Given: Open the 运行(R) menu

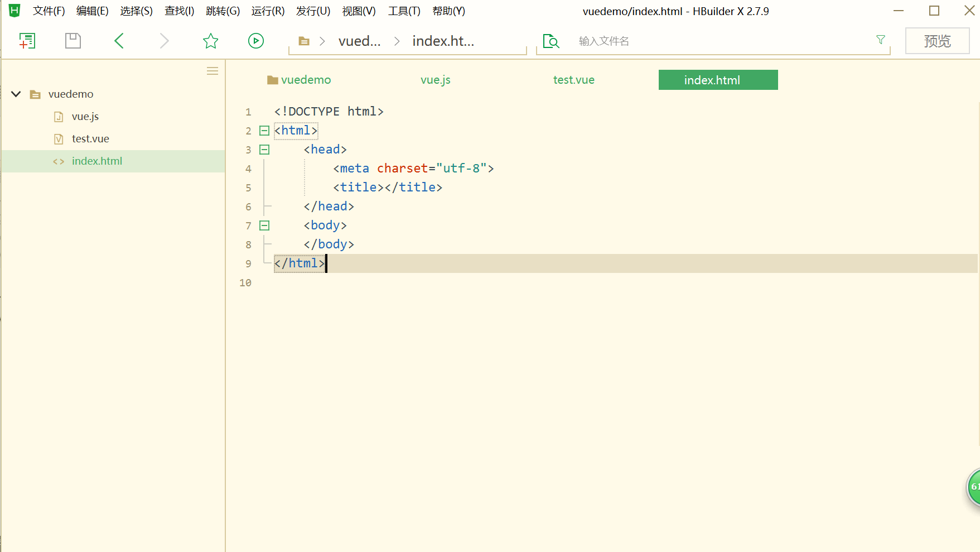Looking at the screenshot, I should click(268, 11).
